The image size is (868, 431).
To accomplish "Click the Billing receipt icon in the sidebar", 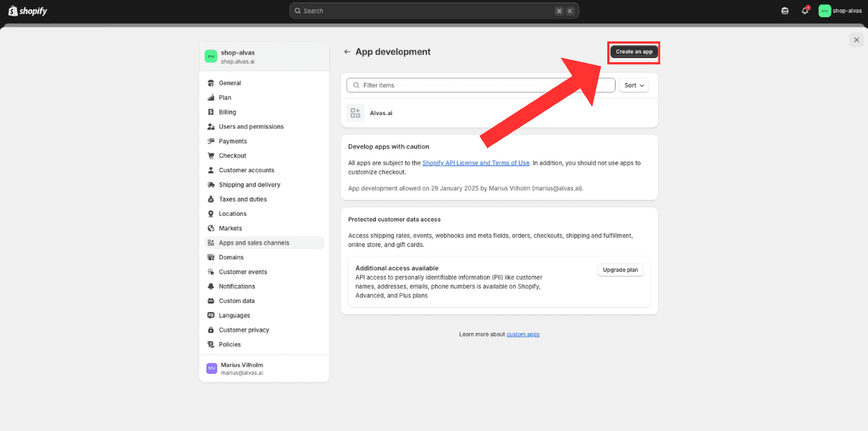I will tap(211, 112).
